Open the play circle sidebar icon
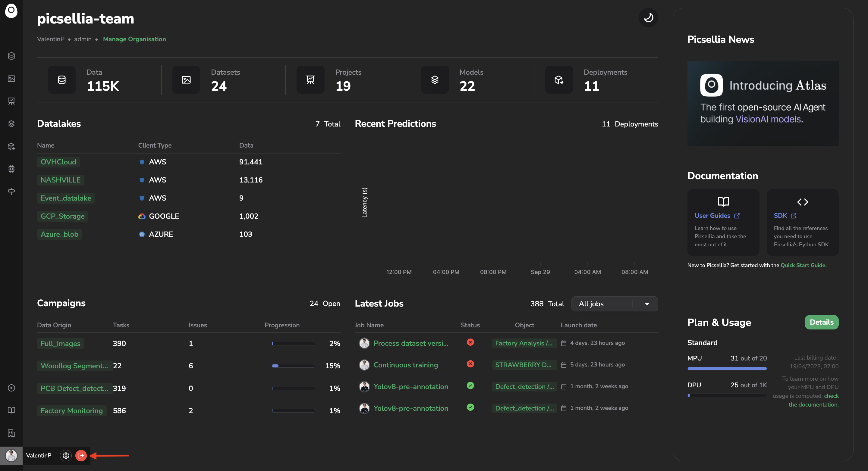Viewport: 868px width, 471px height. click(11, 388)
